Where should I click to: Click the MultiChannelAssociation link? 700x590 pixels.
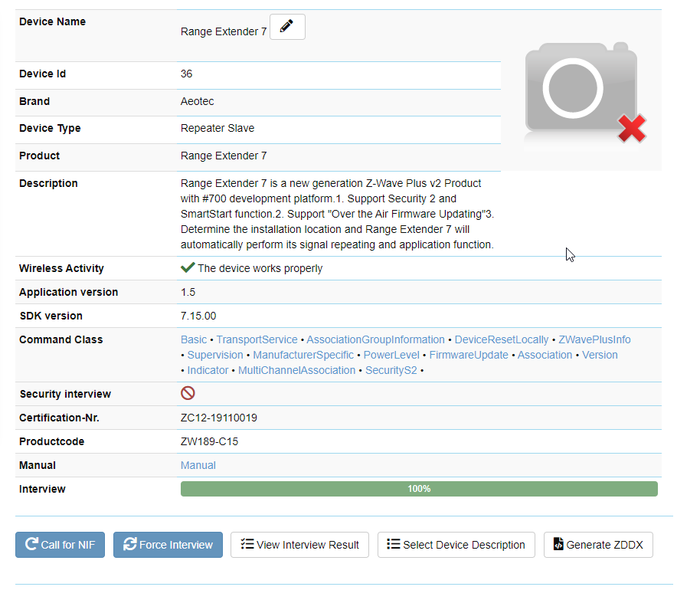296,370
